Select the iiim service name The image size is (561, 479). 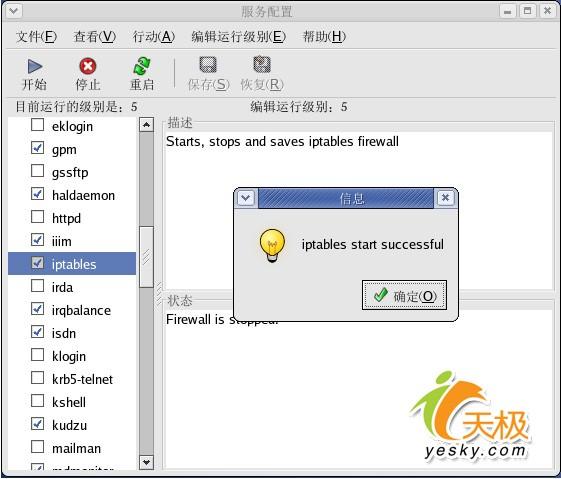(x=62, y=242)
